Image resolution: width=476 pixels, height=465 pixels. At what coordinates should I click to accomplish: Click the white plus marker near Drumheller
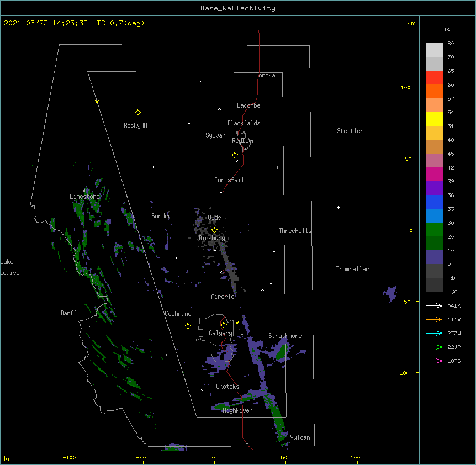338,207
